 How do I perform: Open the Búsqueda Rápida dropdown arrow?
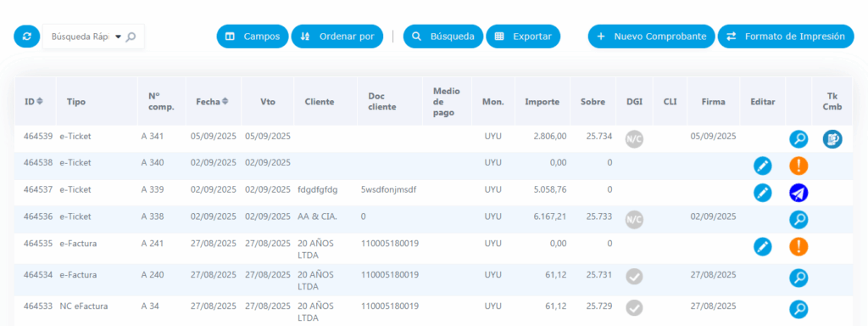click(118, 37)
